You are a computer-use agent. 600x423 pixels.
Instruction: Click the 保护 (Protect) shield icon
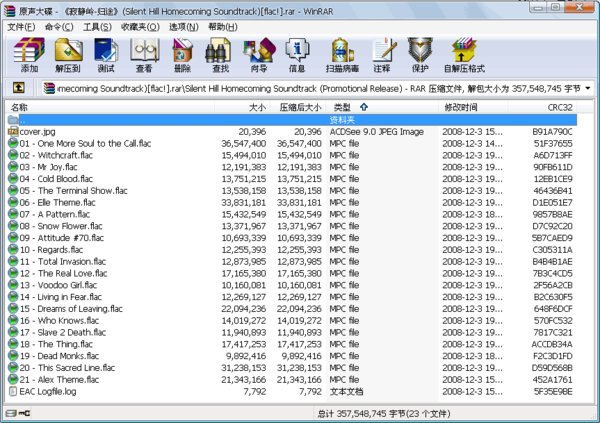point(420,55)
